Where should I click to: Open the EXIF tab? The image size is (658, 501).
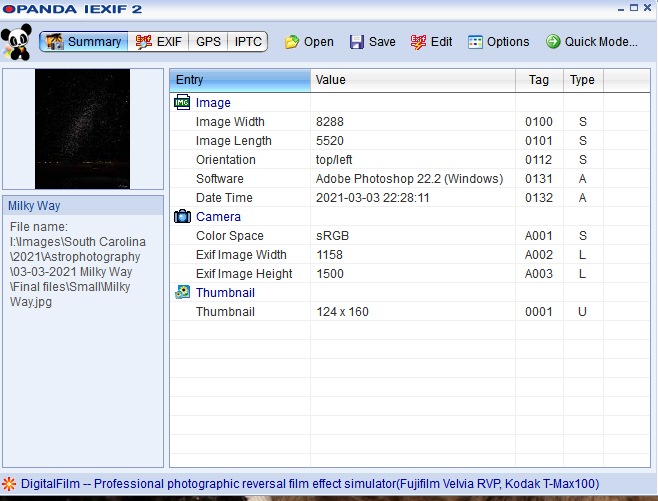158,42
